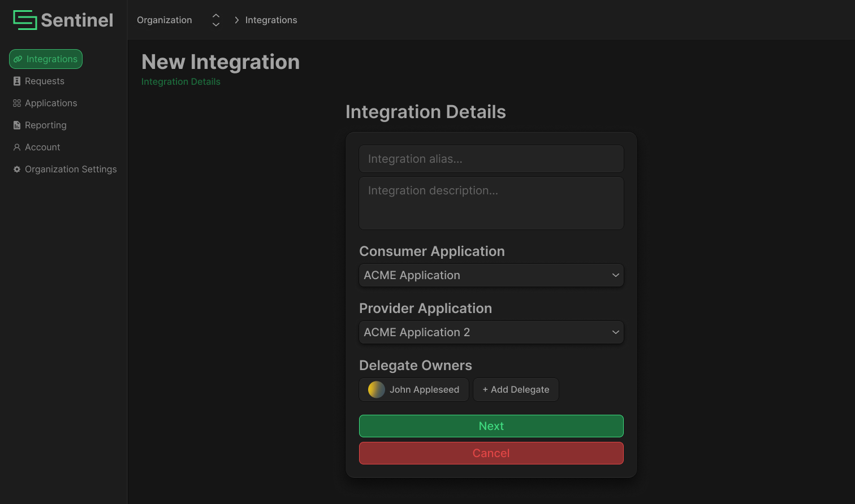Click the Organization breadcrumb label
The height and width of the screenshot is (504, 855).
pos(165,20)
